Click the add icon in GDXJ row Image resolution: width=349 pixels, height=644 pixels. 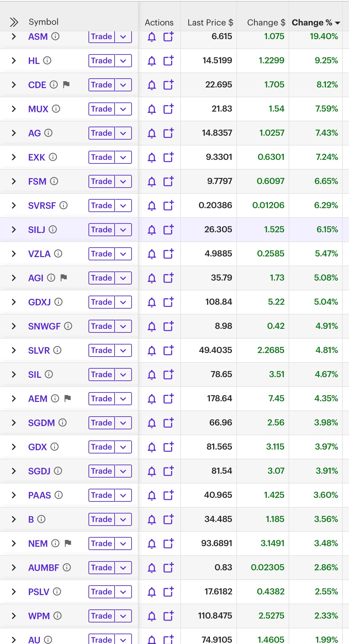(x=168, y=302)
